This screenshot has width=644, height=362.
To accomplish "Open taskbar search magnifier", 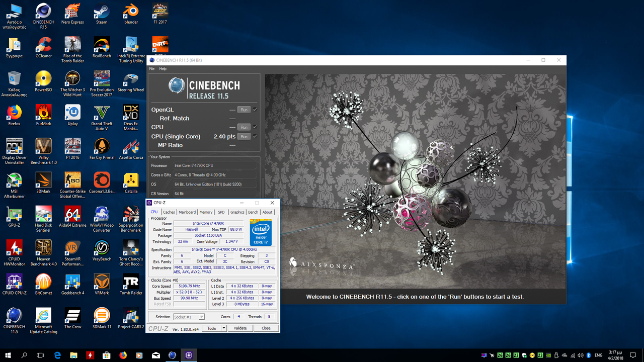I will click(24, 355).
